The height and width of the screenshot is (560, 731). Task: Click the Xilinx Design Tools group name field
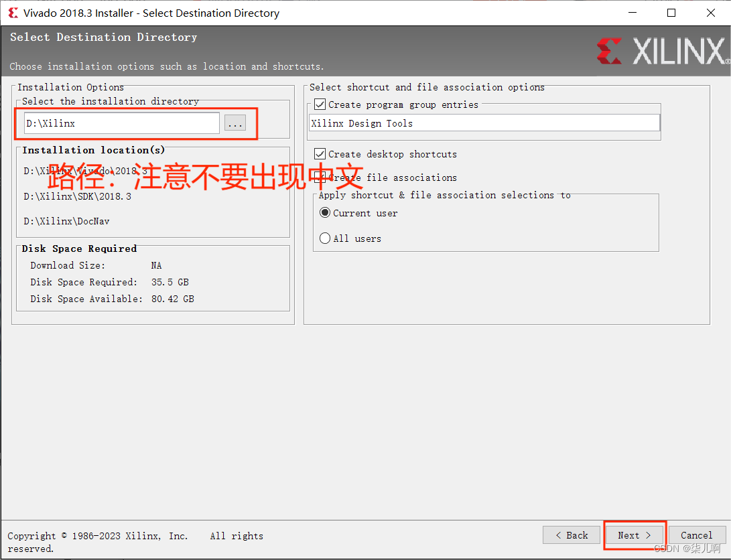[x=484, y=123]
